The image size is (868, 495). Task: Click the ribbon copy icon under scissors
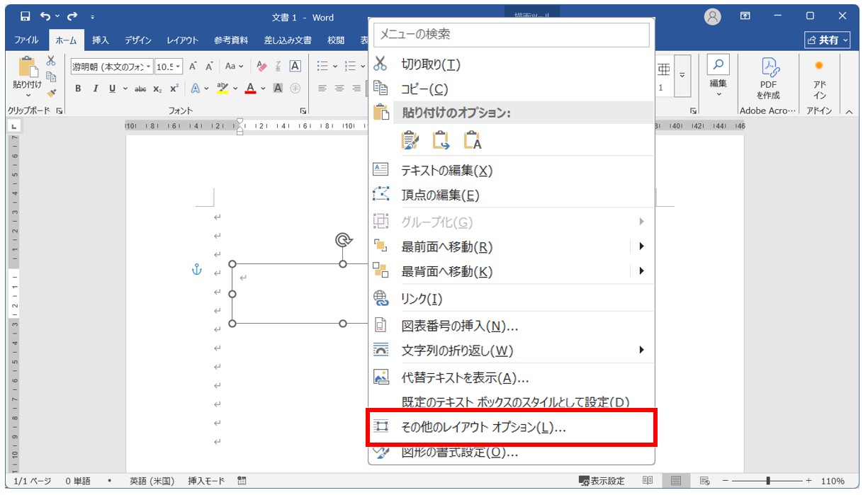[x=51, y=77]
